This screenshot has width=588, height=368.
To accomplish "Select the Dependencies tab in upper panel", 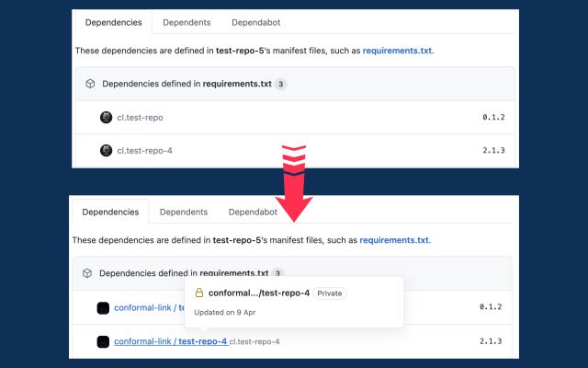I will click(113, 22).
